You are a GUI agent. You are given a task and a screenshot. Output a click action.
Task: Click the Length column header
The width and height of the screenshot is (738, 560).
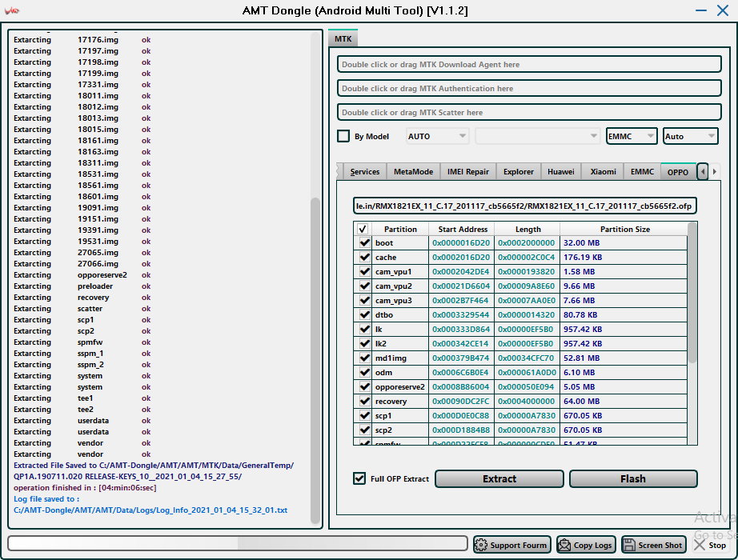coord(527,229)
